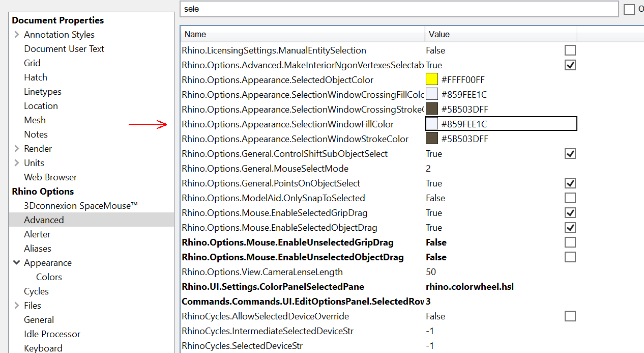Collapse the Appearance tree node
Screen dimensions: 644x353
click(x=17, y=263)
